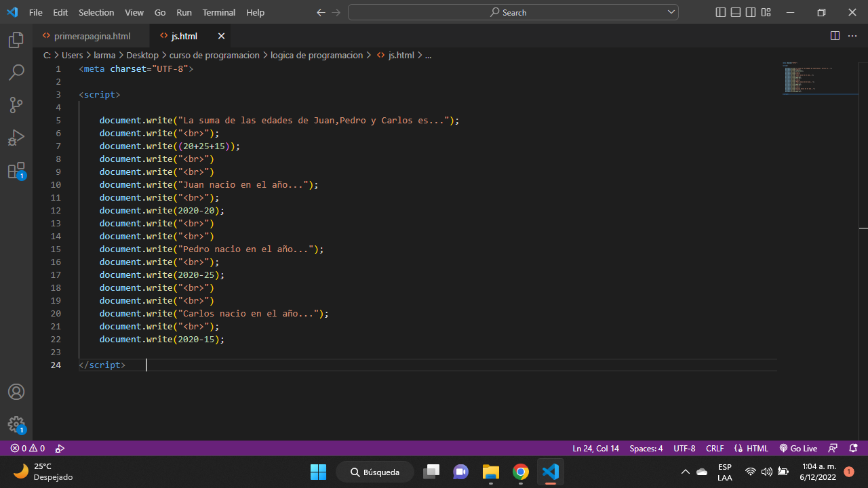
Task: Open Google Chrome from taskbar
Action: click(521, 472)
